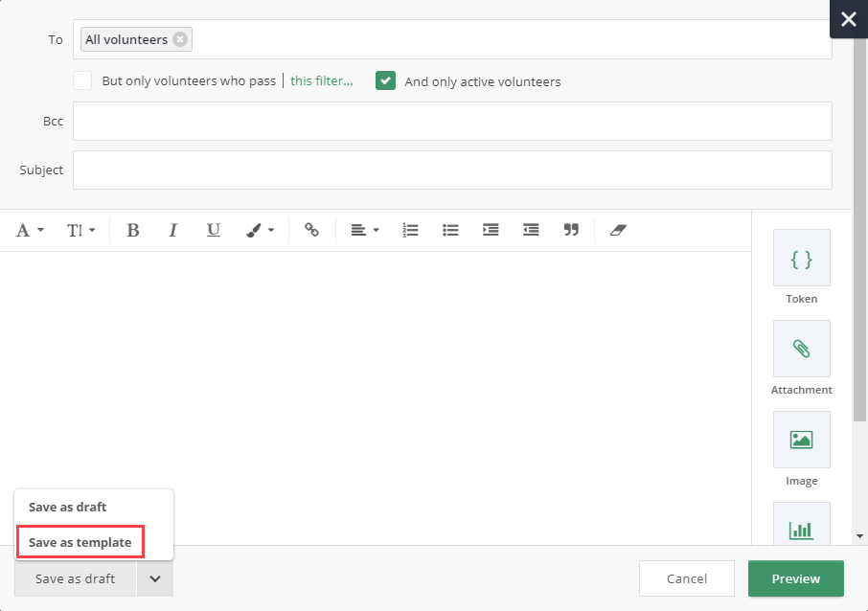The height and width of the screenshot is (611, 868).
Task: Clear formatting with eraser icon
Action: tap(618, 230)
